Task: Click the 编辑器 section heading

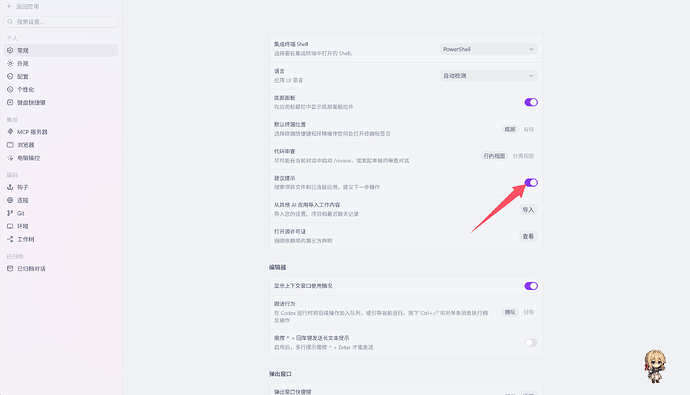Action: click(x=278, y=267)
